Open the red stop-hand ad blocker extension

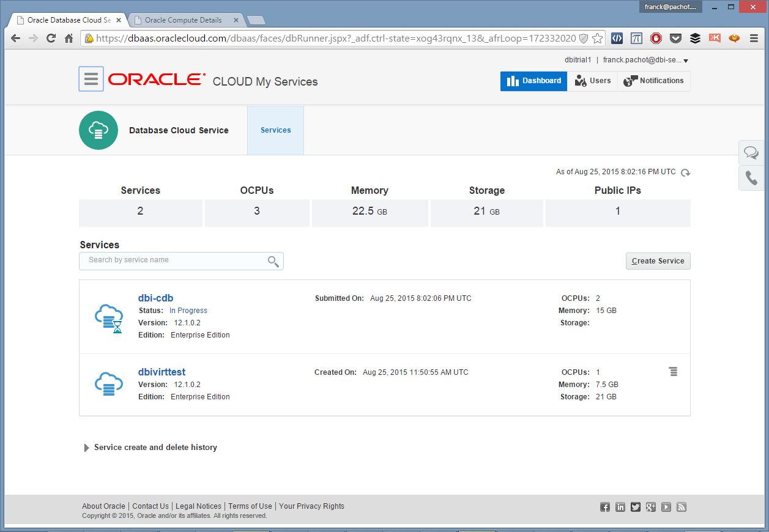656,38
